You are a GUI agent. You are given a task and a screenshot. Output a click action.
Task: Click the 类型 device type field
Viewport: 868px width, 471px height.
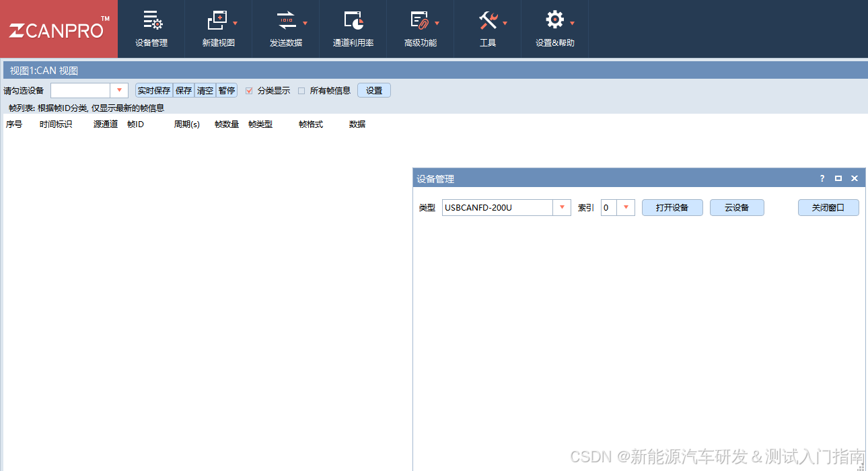498,207
